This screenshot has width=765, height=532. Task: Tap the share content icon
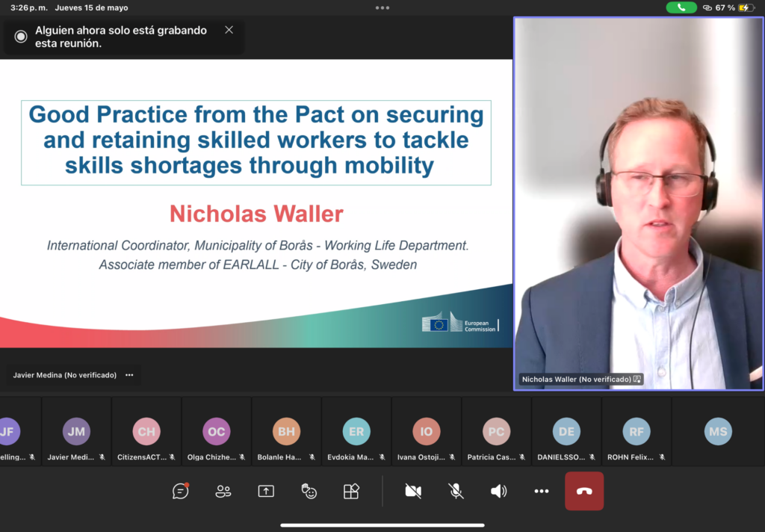(266, 491)
